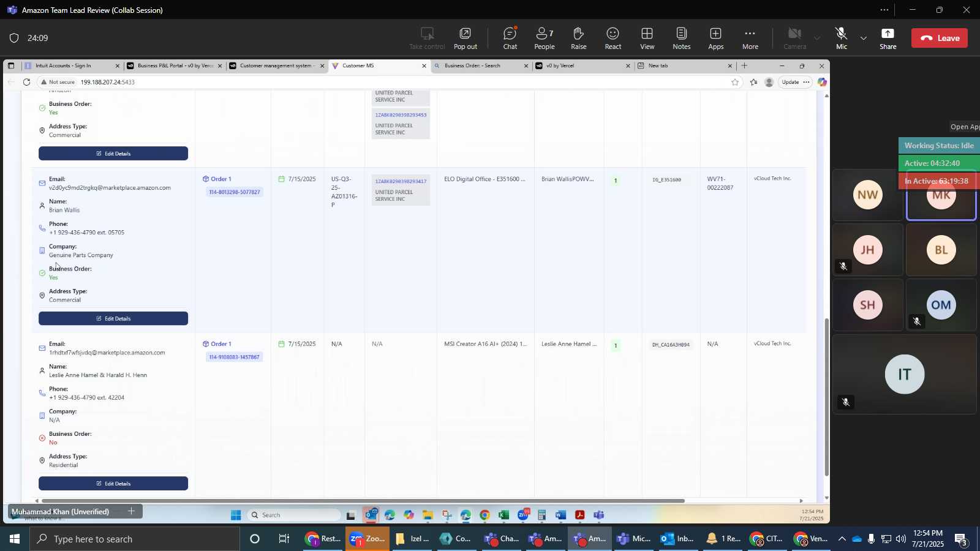
Task: Open browser favorites list icon
Action: coord(753,82)
